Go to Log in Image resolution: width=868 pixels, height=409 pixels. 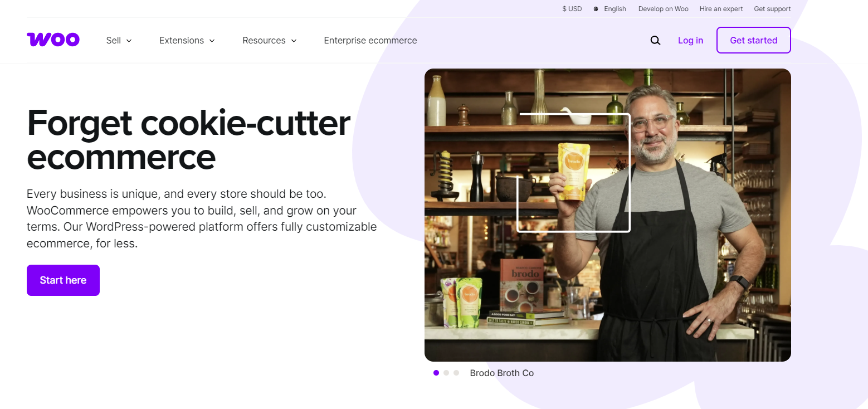(690, 40)
